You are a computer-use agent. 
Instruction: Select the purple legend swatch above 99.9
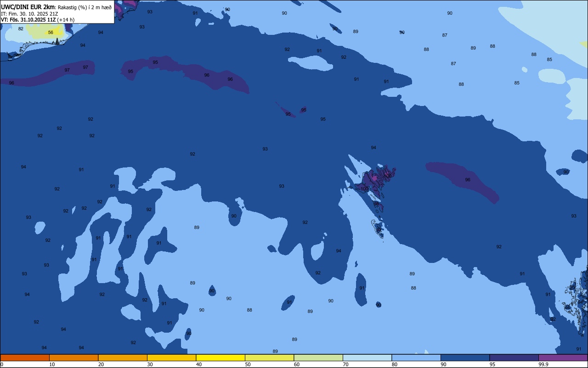[x=563, y=357]
